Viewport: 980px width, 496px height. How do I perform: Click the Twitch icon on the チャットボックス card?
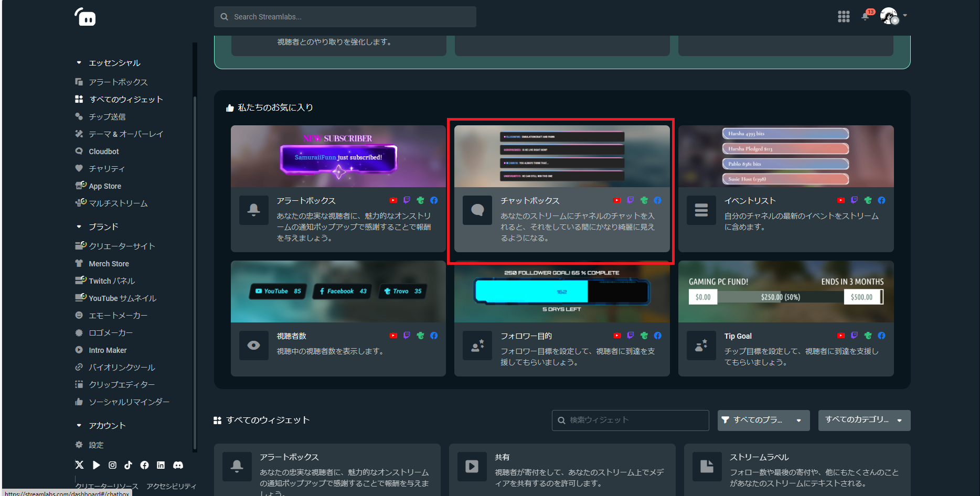click(x=630, y=200)
